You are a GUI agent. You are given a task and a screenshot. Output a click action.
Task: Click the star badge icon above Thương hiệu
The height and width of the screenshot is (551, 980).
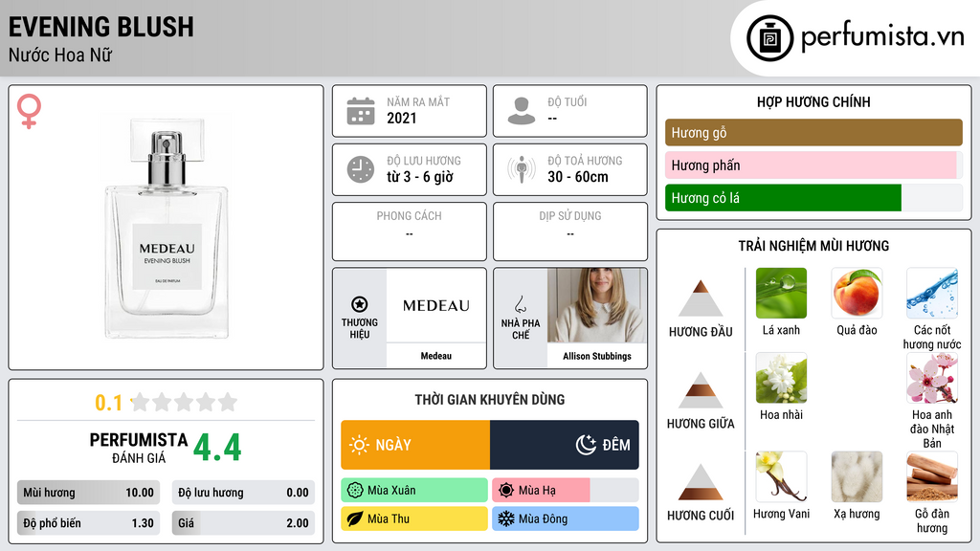pos(360,304)
